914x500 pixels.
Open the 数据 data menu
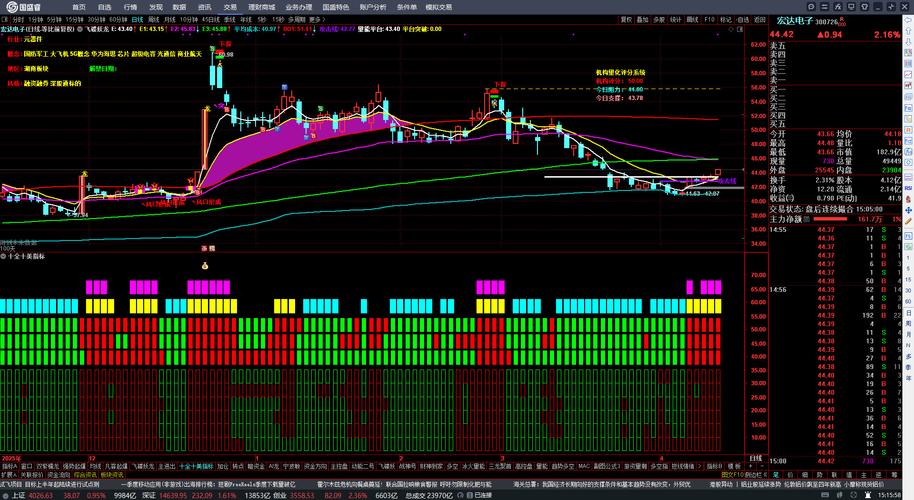[x=180, y=7]
